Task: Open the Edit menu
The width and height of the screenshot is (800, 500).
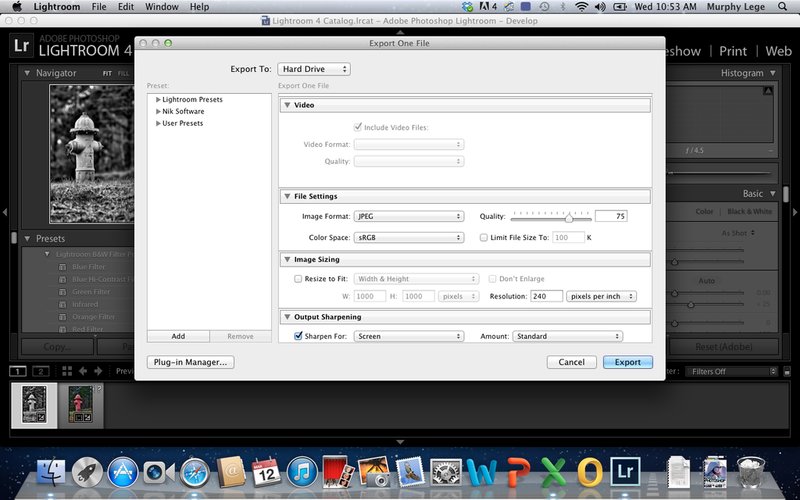Action: point(126,7)
